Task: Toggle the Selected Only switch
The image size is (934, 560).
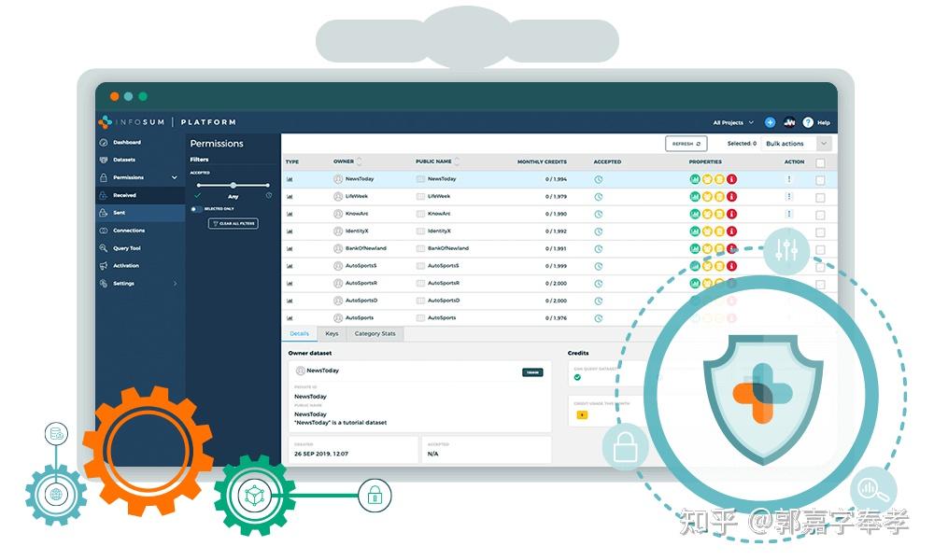Action: click(195, 209)
